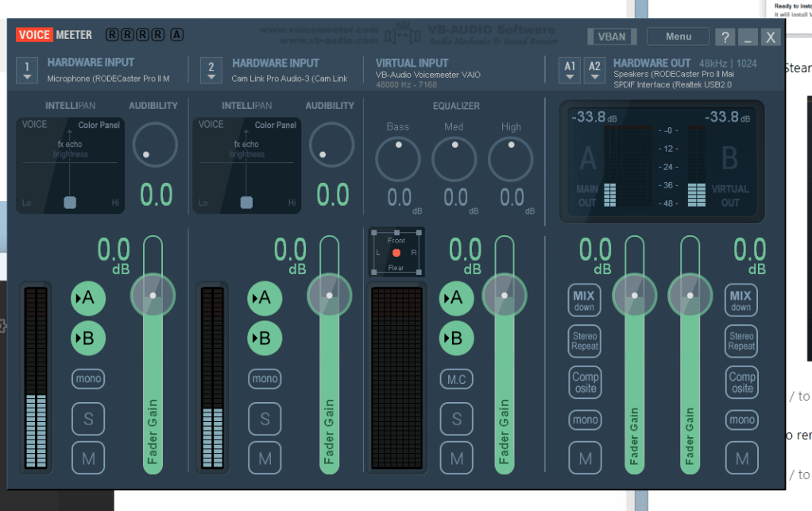The width and height of the screenshot is (812, 511).
Task: Click Microphone (RODECaster Pro II) device name
Action: click(108, 79)
